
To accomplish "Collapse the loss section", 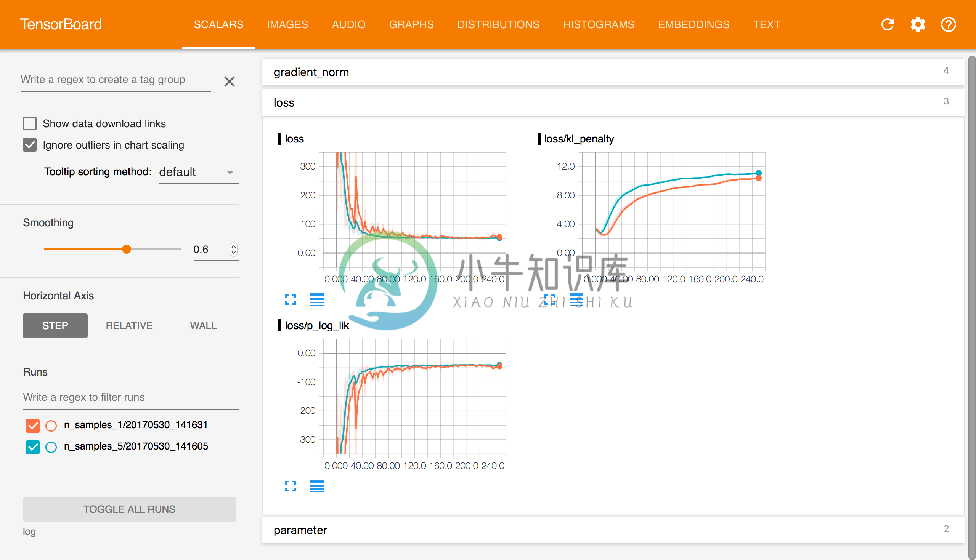I will 613,102.
